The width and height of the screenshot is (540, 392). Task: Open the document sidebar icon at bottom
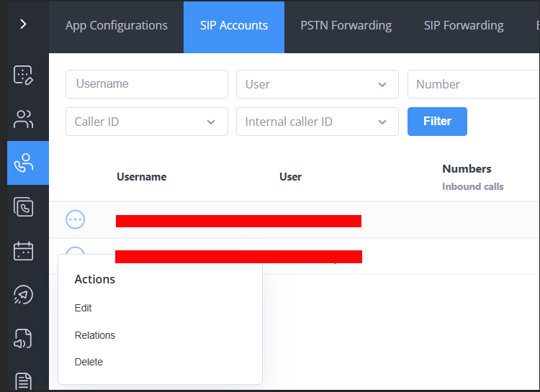pos(24,380)
